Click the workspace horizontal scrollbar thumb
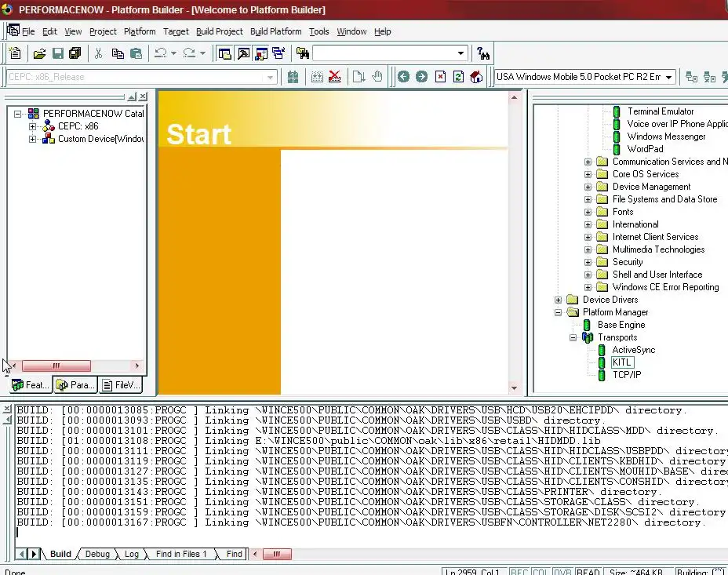The image size is (728, 575). (56, 366)
